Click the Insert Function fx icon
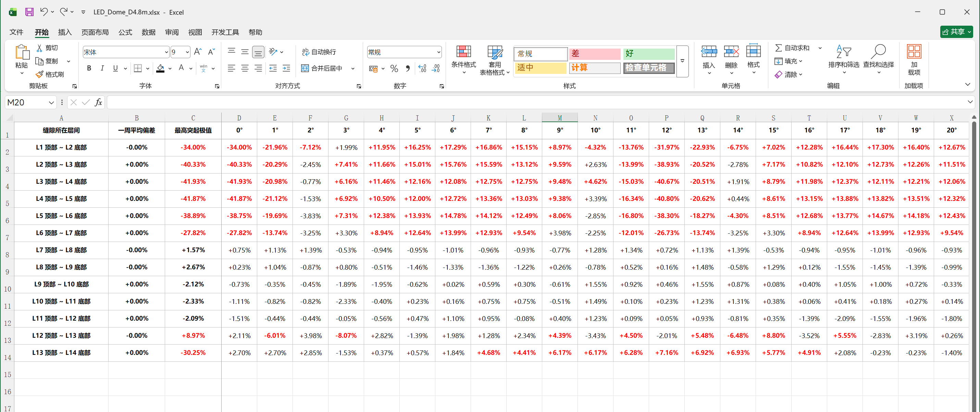The height and width of the screenshot is (412, 980). (x=98, y=102)
